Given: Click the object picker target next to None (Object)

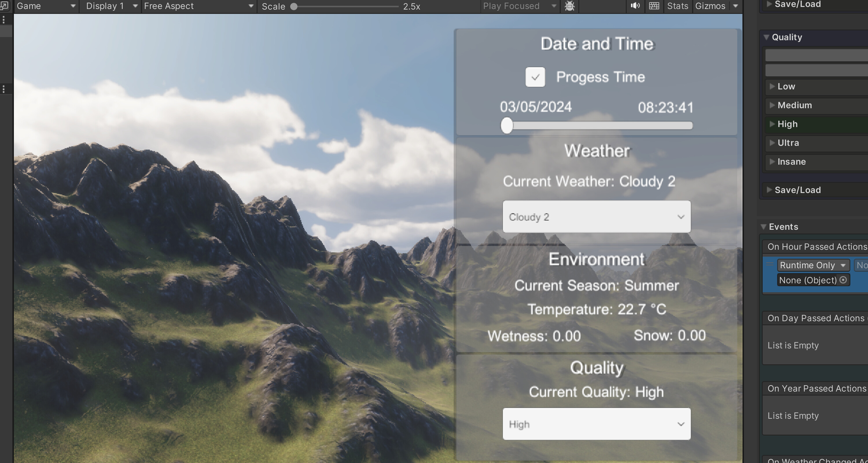Looking at the screenshot, I should point(844,280).
